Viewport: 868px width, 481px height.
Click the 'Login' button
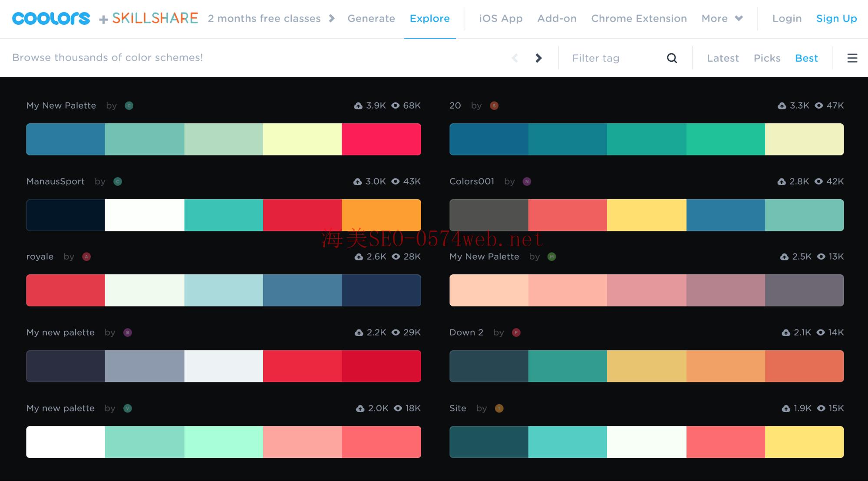pos(785,18)
